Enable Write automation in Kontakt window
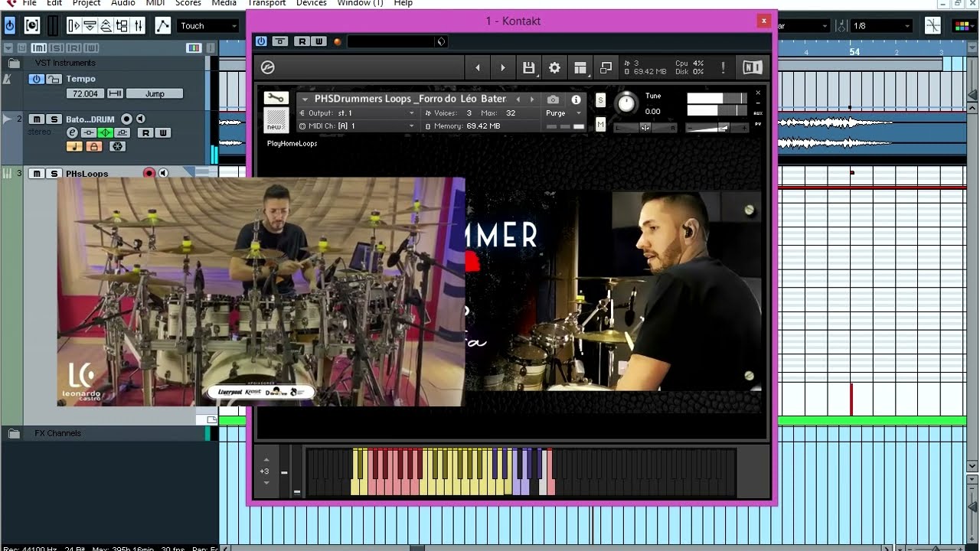Screen dimensions: 980x551 coord(318,41)
